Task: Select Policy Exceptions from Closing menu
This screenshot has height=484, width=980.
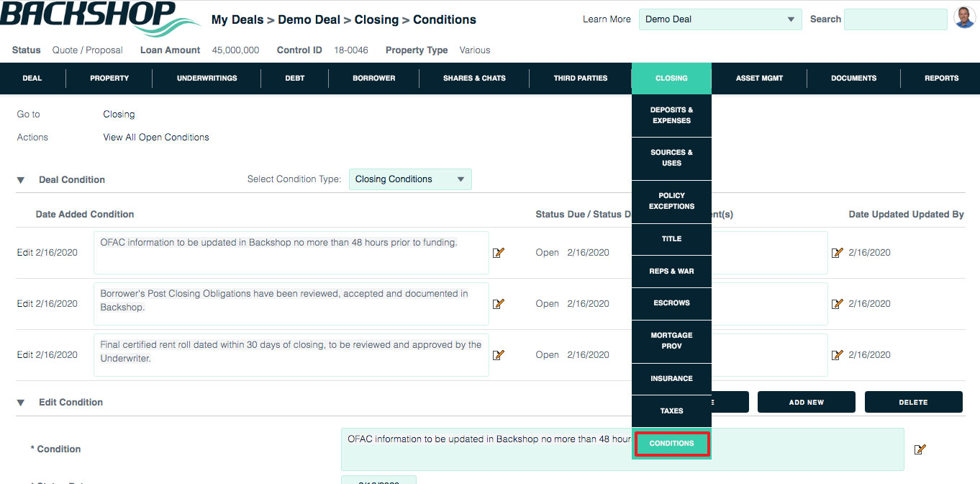Action: [671, 201]
